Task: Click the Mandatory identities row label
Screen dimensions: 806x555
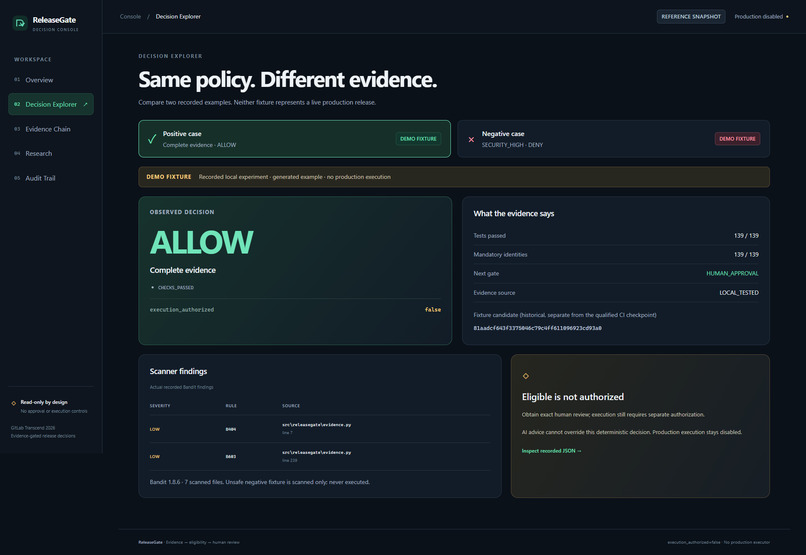Action: [x=500, y=254]
